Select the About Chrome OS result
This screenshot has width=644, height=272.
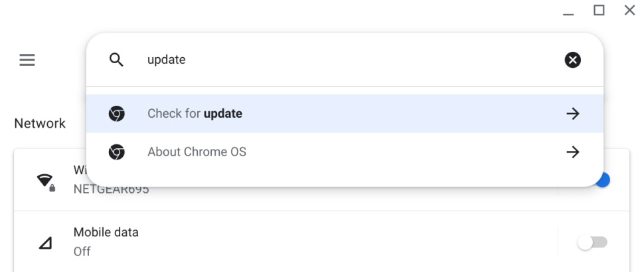point(345,152)
